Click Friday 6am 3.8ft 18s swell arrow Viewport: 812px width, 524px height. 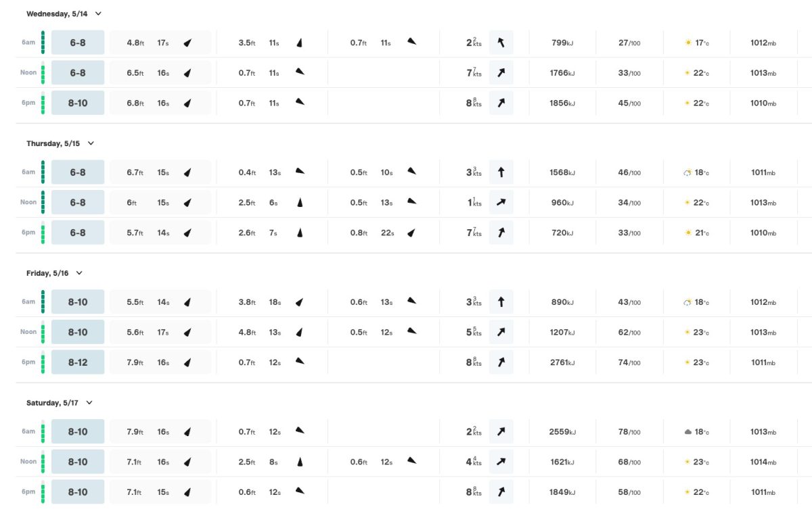(299, 302)
